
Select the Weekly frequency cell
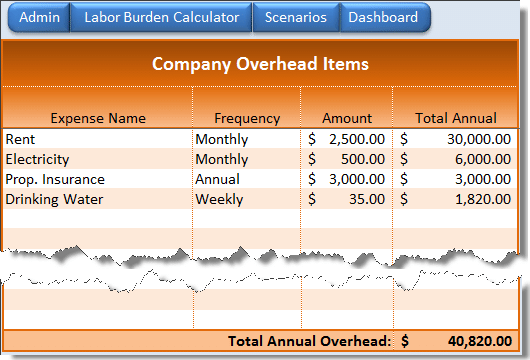246,199
